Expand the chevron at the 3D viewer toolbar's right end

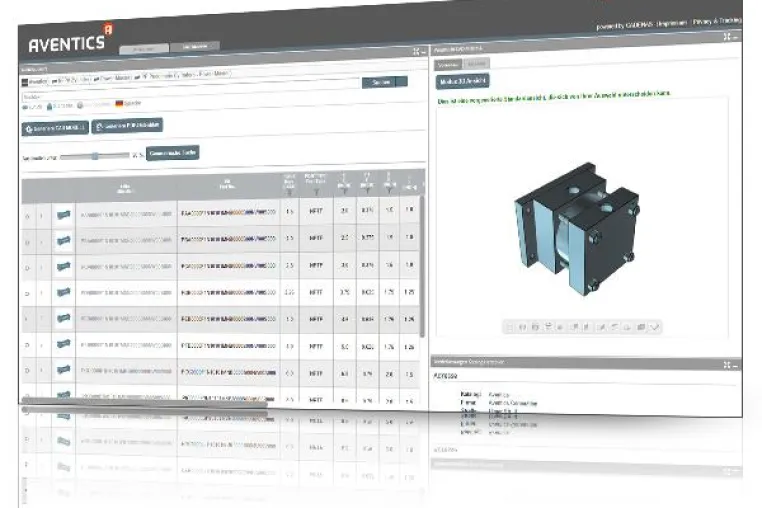click(655, 327)
